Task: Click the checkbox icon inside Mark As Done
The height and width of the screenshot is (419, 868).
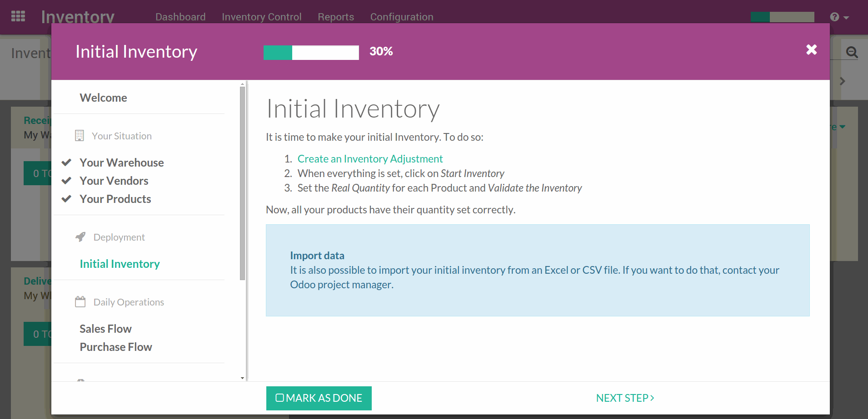Action: coord(280,398)
